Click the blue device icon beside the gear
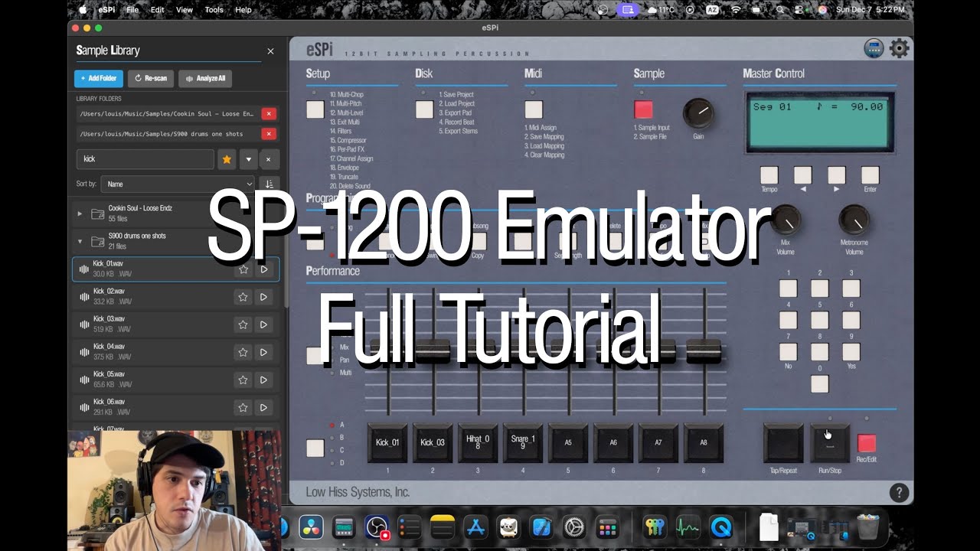The width and height of the screenshot is (980, 551). (x=874, y=49)
